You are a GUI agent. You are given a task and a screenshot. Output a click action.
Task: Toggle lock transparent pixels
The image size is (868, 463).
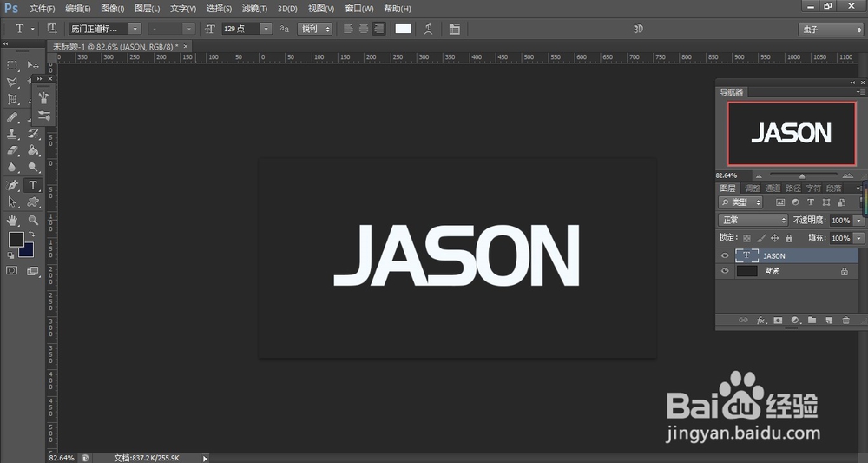tap(746, 238)
